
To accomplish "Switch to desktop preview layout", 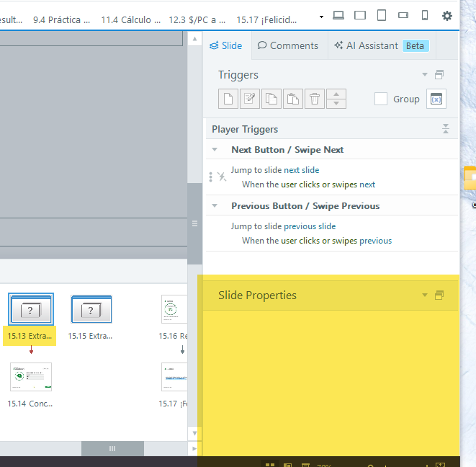I will [338, 15].
